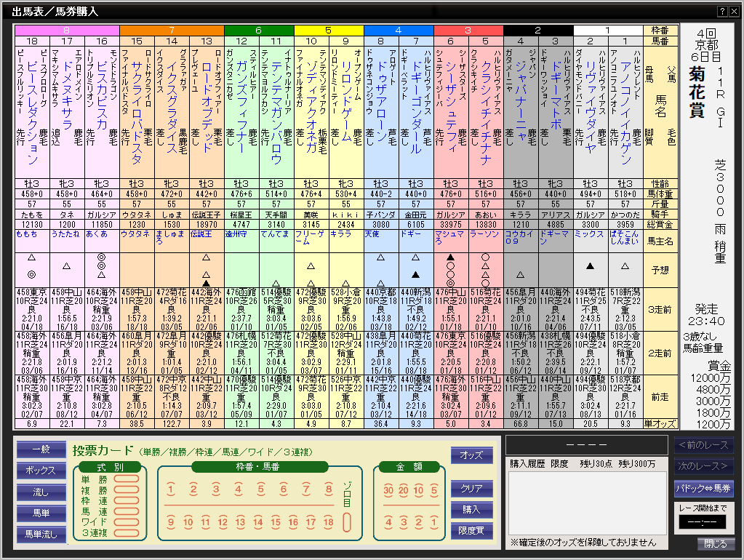The width and height of the screenshot is (744, 560).
Task: Open owner link ももち
Action: (x=27, y=234)
